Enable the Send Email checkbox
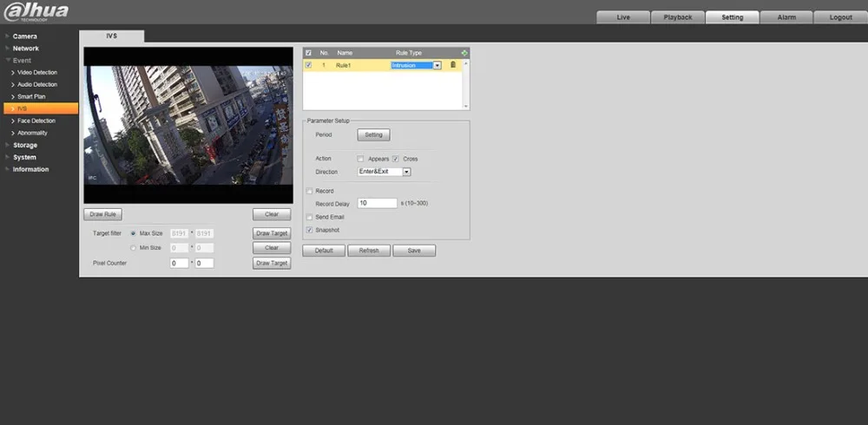The height and width of the screenshot is (425, 868). pyautogui.click(x=308, y=217)
